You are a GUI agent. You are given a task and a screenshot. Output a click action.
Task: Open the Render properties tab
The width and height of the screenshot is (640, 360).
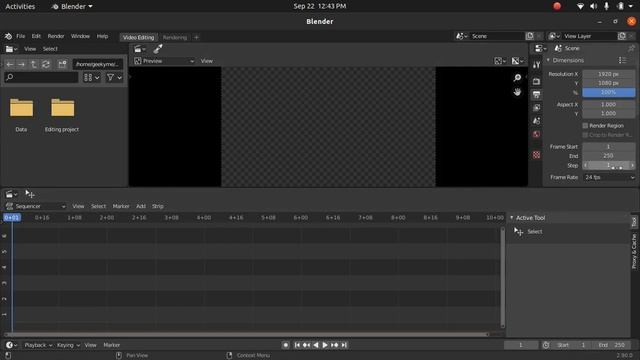click(x=536, y=81)
